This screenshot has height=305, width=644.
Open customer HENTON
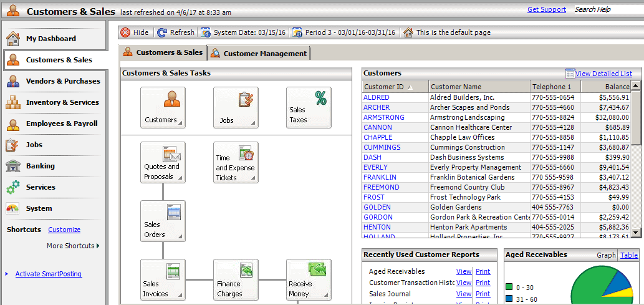click(x=377, y=227)
